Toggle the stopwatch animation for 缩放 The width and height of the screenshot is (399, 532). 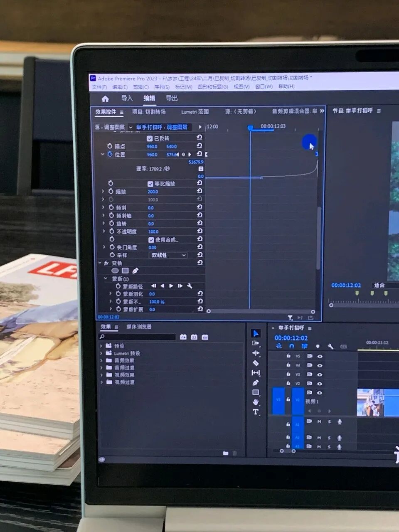click(111, 192)
